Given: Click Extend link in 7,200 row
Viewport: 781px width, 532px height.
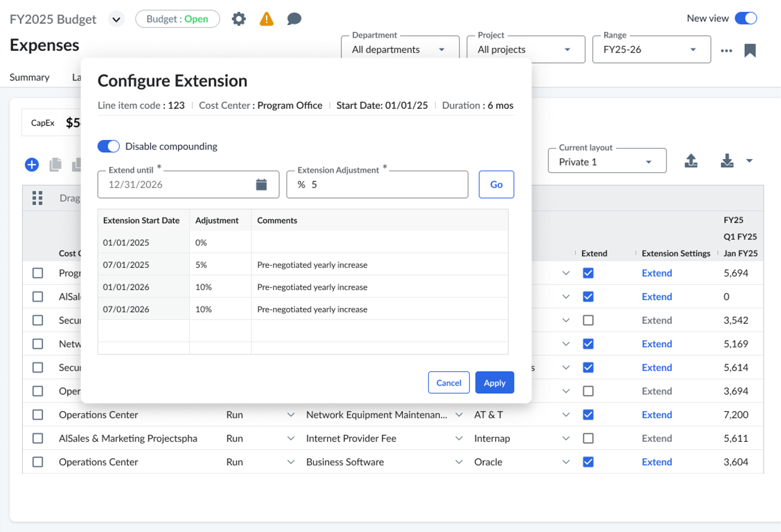Looking at the screenshot, I should 657,415.
